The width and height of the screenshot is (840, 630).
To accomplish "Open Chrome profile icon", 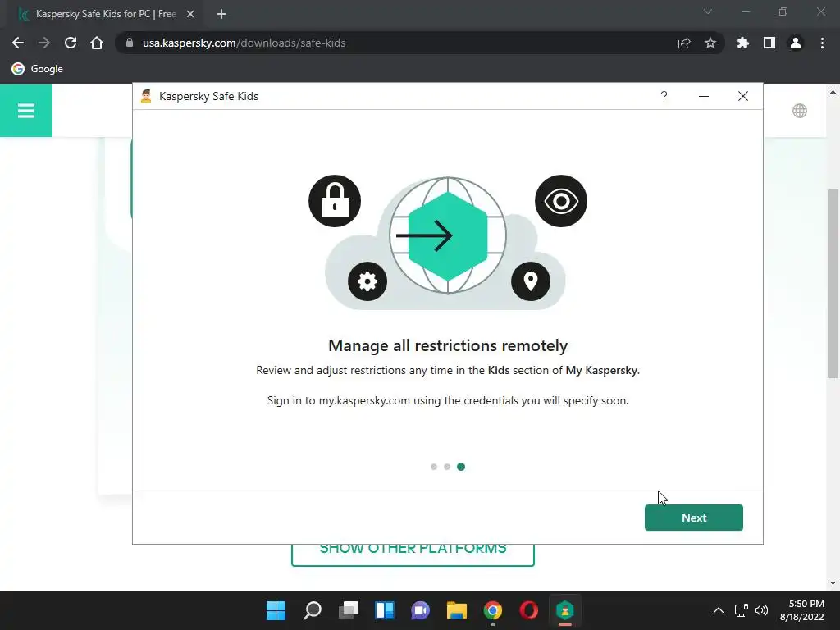I will [796, 43].
